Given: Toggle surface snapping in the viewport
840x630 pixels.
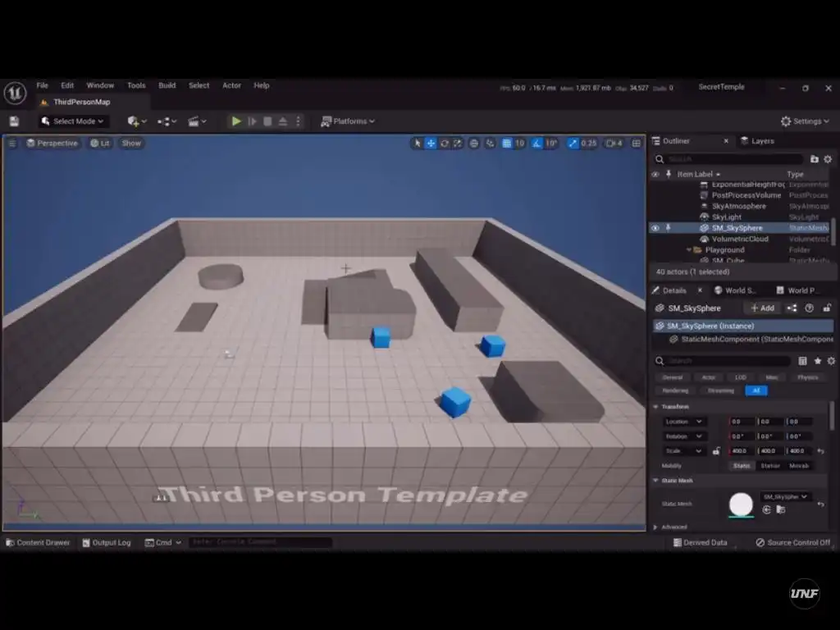Looking at the screenshot, I should pos(490,143).
